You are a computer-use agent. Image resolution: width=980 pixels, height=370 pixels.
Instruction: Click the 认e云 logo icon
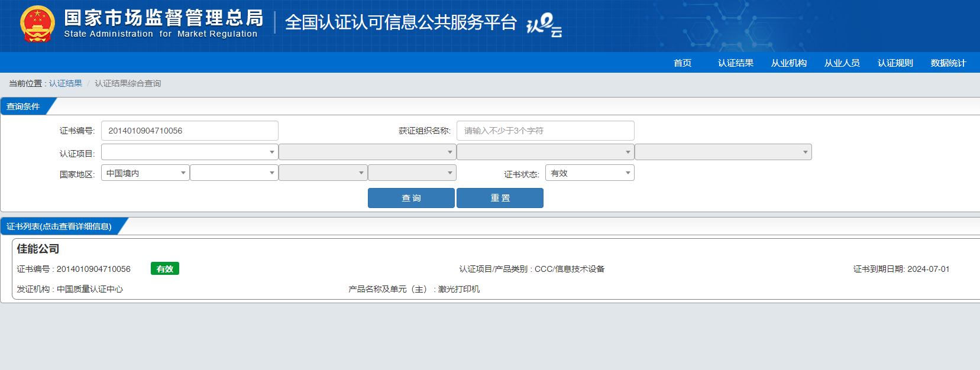tap(544, 25)
